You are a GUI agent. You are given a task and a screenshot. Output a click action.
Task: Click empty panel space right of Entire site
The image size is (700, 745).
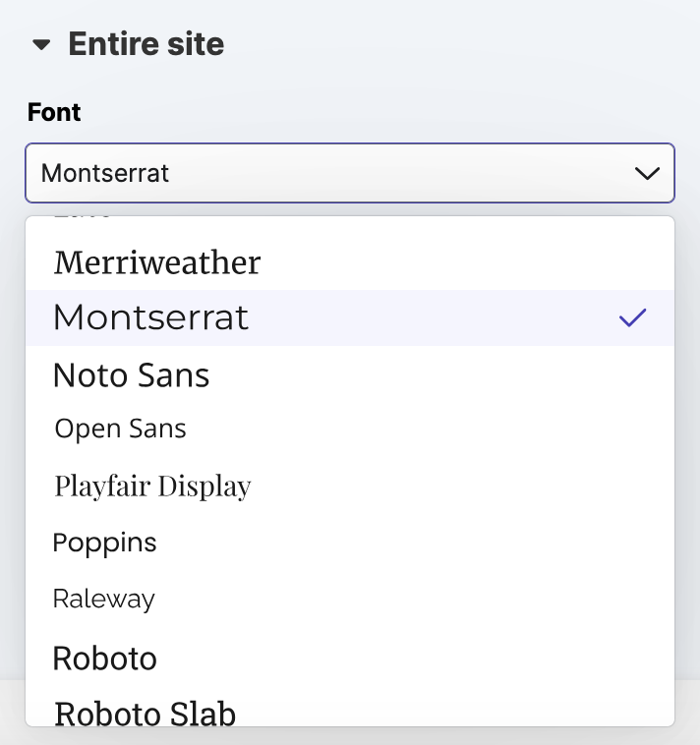point(452,45)
